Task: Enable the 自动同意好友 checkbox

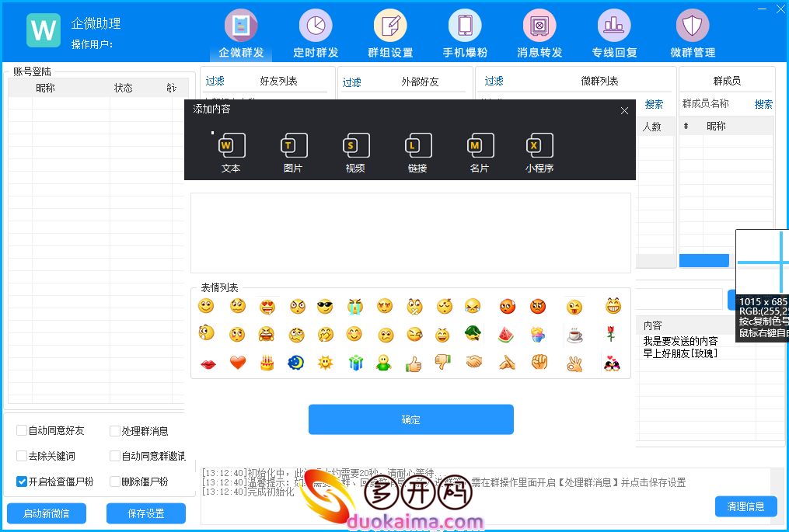Action: 22,431
